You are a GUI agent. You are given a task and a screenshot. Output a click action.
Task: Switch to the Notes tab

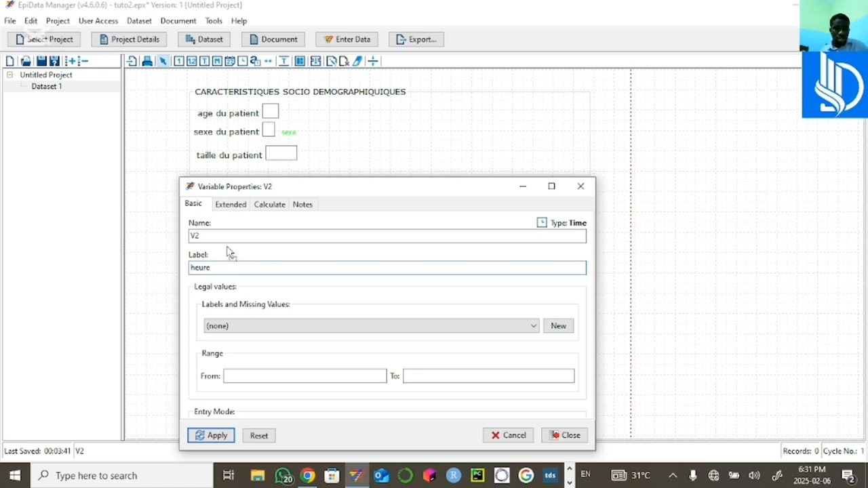pos(302,204)
